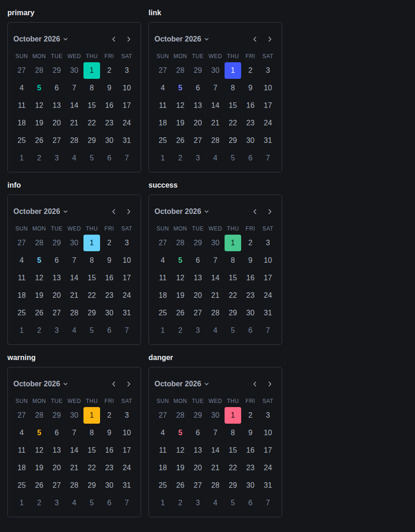
Task: Choose October 19 in success calendar
Action: [x=180, y=295]
